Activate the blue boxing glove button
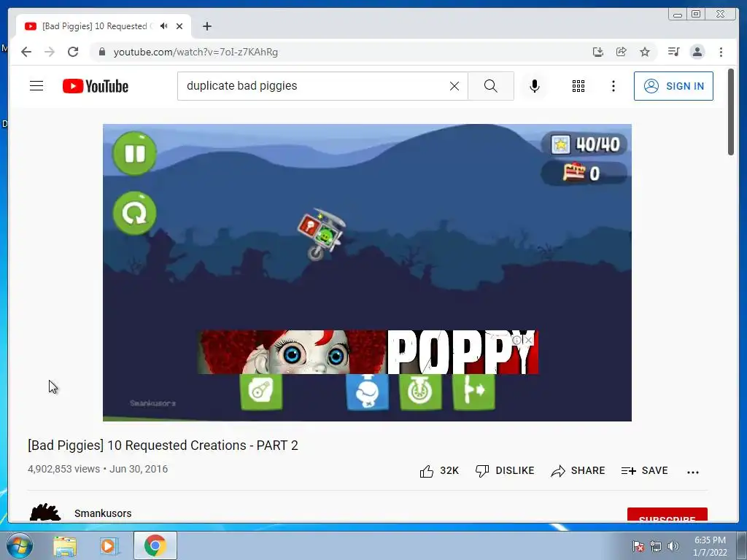Image resolution: width=747 pixels, height=560 pixels. [368, 392]
